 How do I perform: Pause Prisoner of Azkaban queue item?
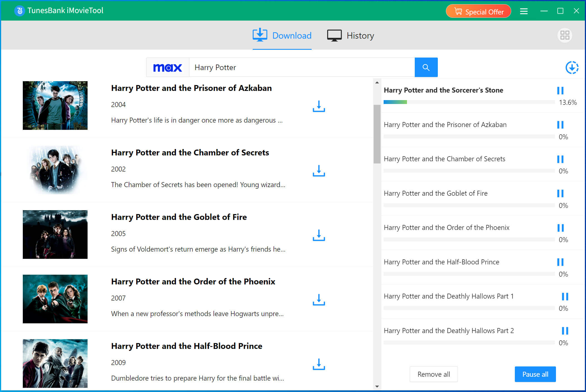(x=560, y=125)
